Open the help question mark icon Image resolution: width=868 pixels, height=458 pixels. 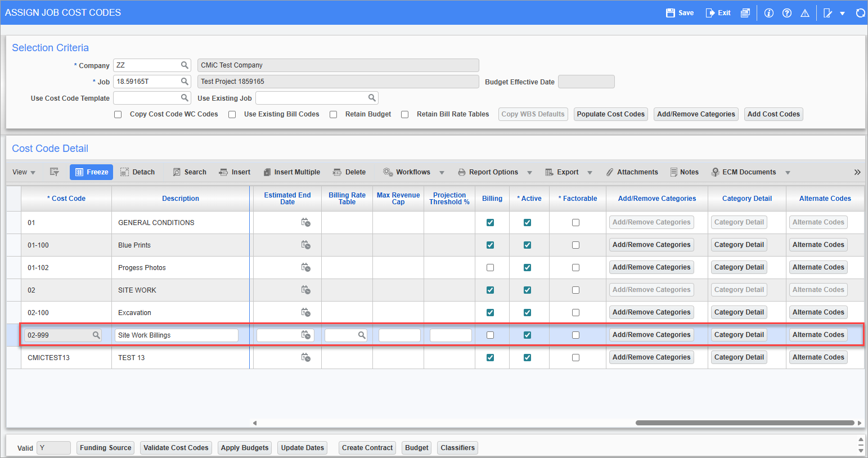(x=787, y=13)
